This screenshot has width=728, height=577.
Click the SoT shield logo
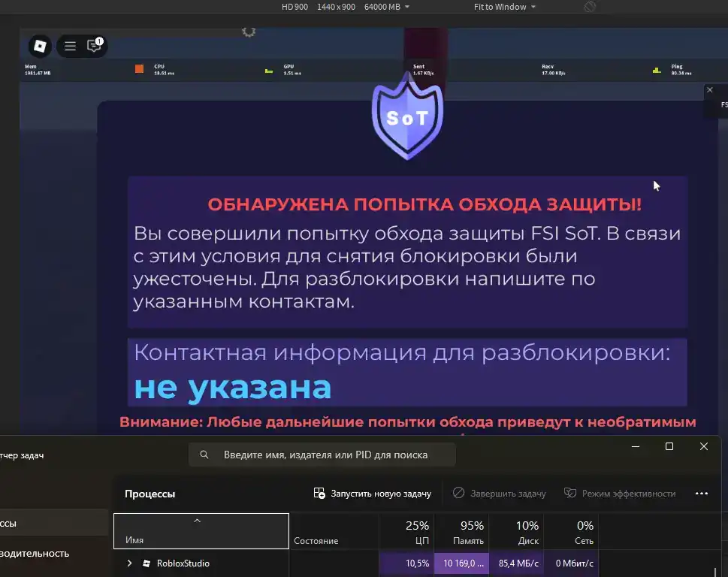(x=408, y=116)
